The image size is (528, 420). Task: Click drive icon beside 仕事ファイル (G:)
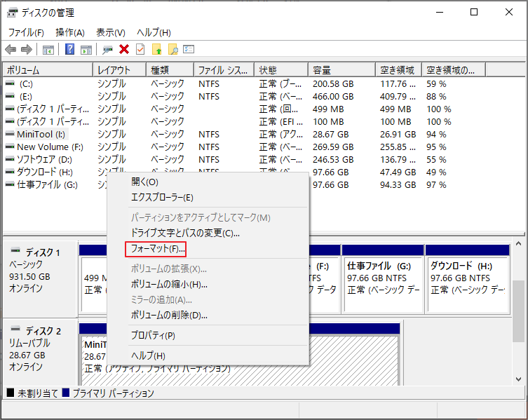(10, 184)
